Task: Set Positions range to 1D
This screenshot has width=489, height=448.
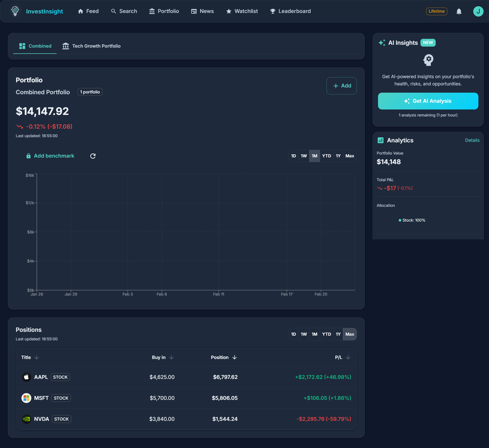Action: (x=293, y=334)
